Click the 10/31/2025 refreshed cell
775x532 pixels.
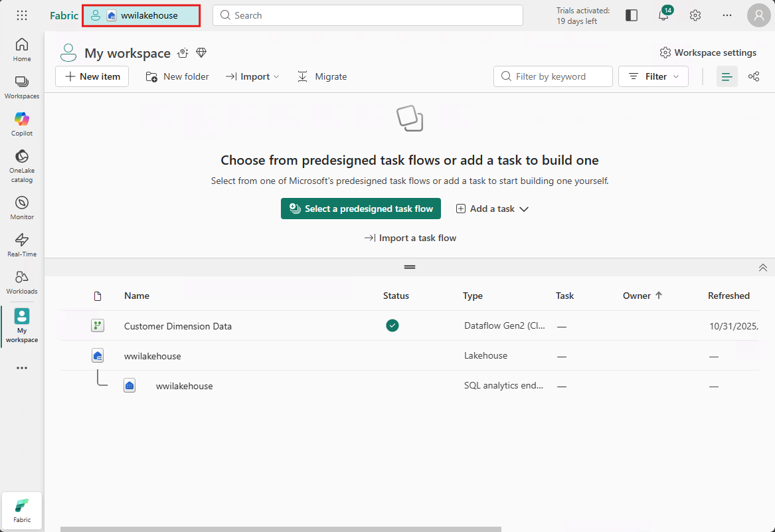point(733,326)
